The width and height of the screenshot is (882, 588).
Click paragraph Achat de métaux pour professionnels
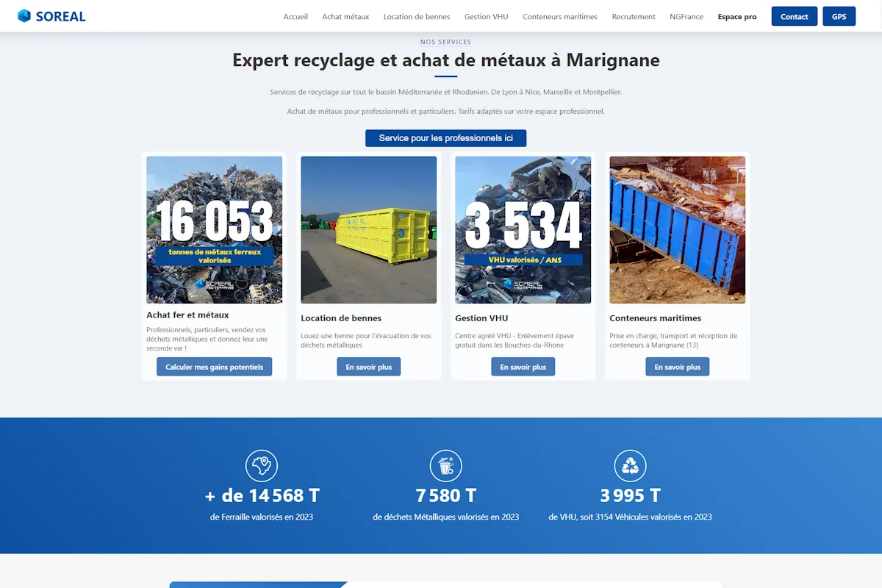point(446,111)
